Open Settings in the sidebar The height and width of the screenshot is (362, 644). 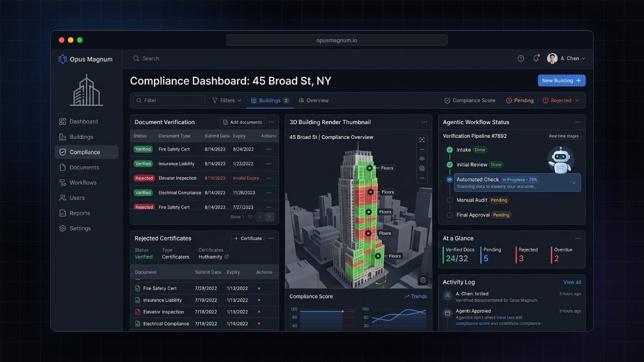point(75,228)
